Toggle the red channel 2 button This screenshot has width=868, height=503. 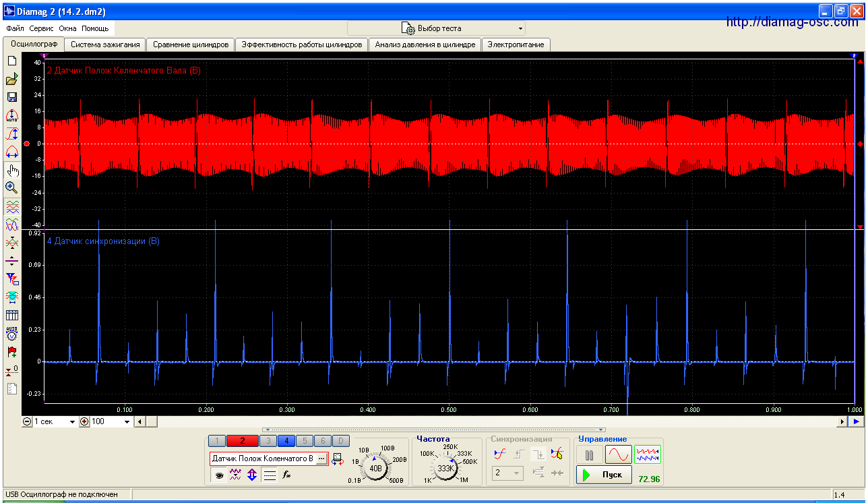(243, 441)
